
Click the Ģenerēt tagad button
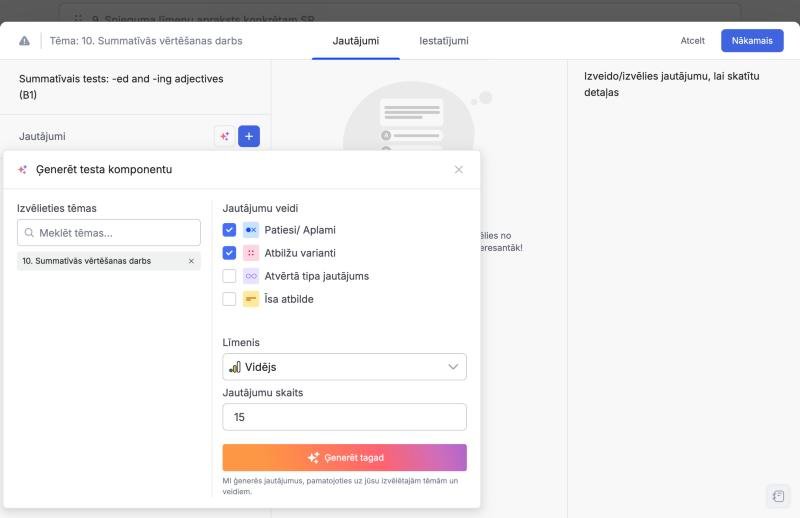click(344, 458)
